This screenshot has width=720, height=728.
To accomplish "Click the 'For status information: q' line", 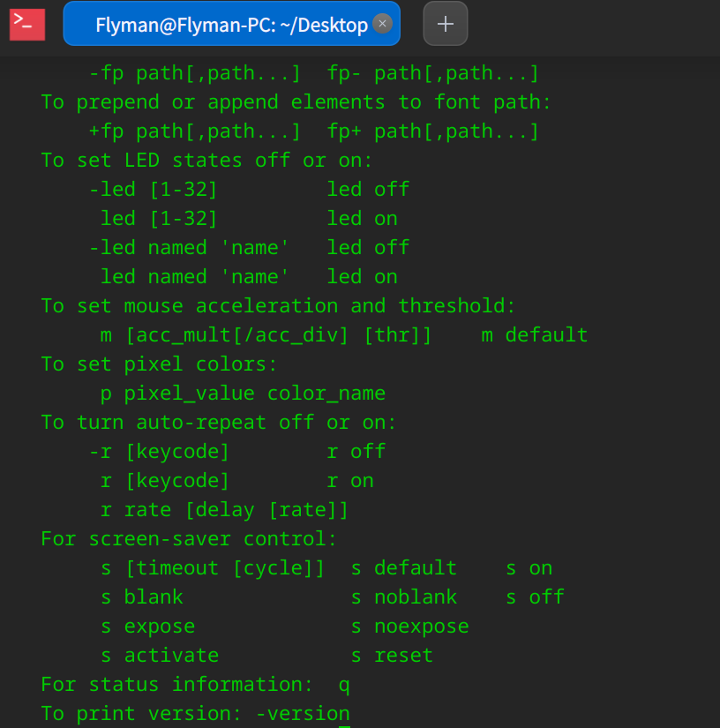I will tap(195, 685).
